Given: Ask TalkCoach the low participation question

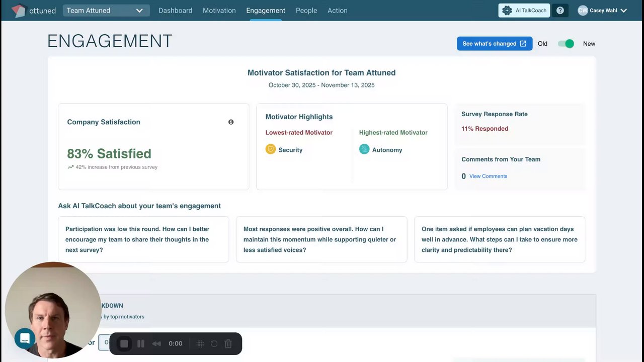Looking at the screenshot, I should coord(143,239).
